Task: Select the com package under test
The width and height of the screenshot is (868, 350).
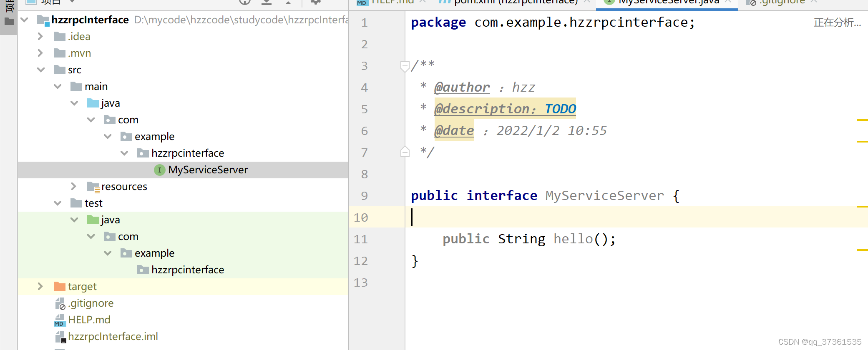Action: point(128,236)
